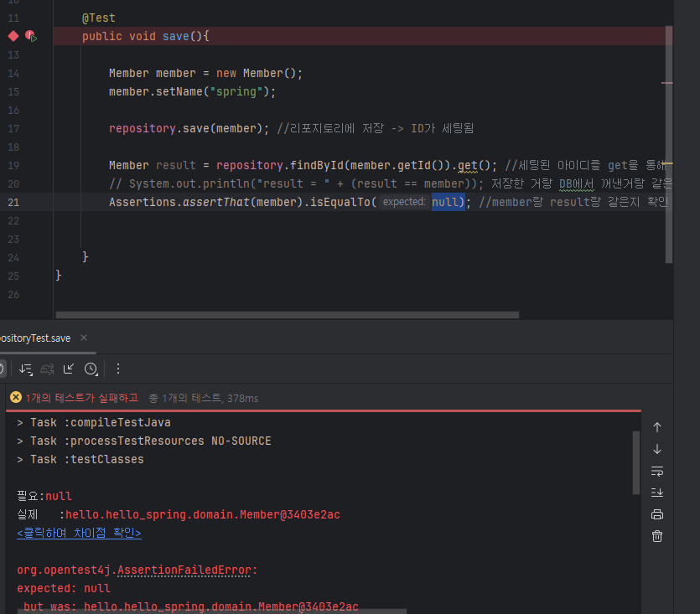
Task: Sort test results with the sort icon
Action: (25, 369)
